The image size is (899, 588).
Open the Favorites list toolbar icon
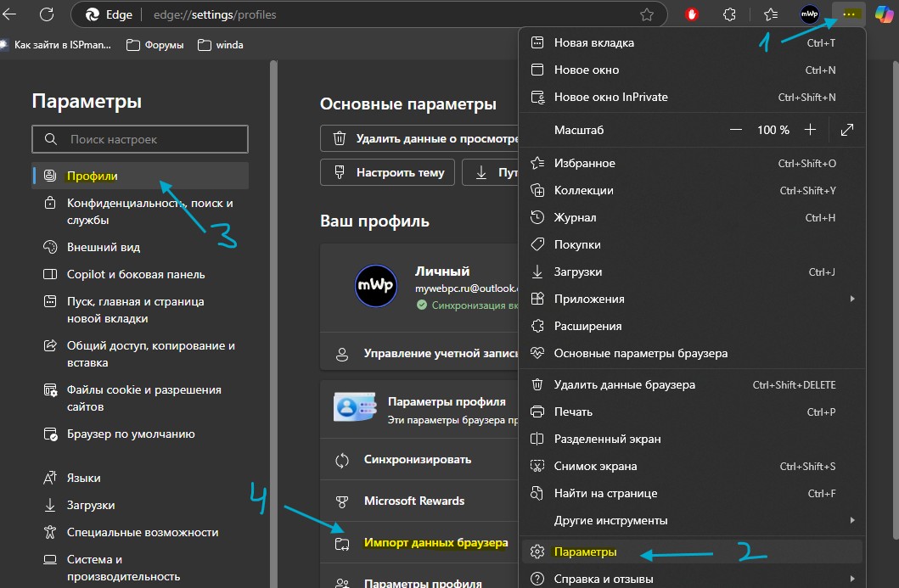tap(771, 14)
